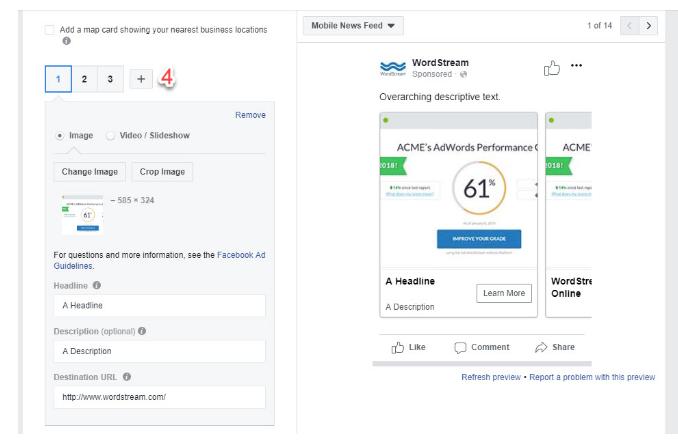This screenshot has height=440, width=678.
Task: Switch to carousel card 3 tab
Action: pos(110,79)
